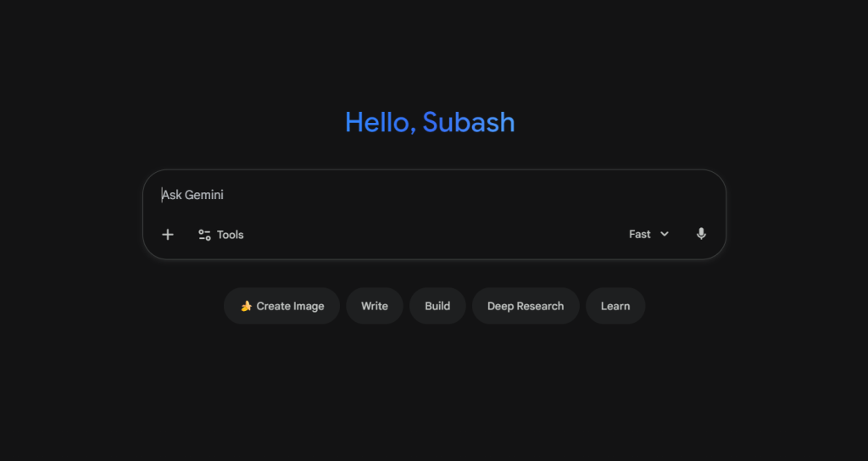Choose the Write suggestion chip
Screen dimensions: 868x461
[374, 306]
